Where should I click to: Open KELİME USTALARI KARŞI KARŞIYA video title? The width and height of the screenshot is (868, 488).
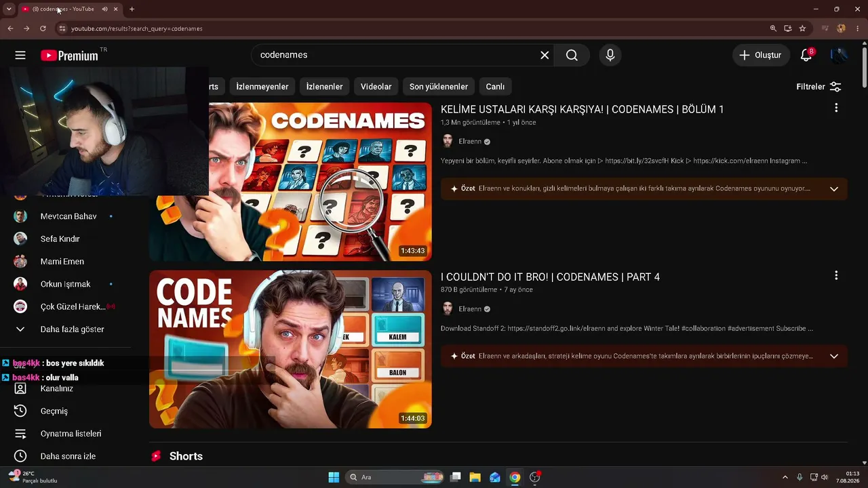coord(582,109)
